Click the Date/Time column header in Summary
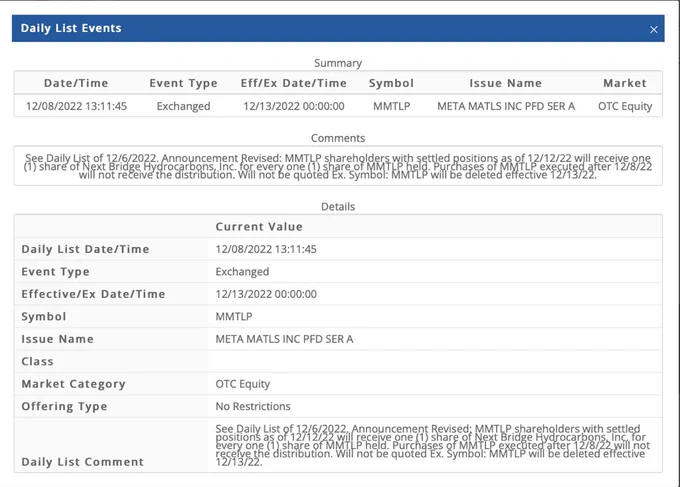Image resolution: width=680 pixels, height=487 pixels. click(x=76, y=83)
